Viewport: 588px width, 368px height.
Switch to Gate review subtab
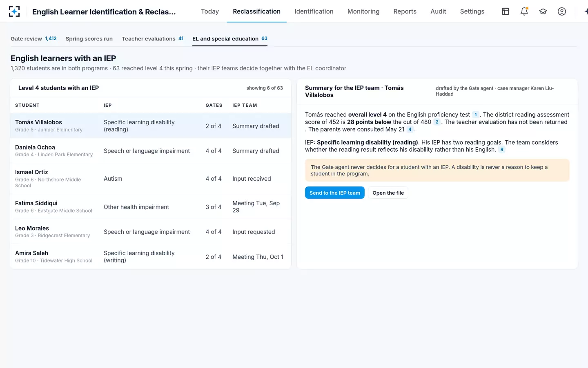tap(33, 39)
